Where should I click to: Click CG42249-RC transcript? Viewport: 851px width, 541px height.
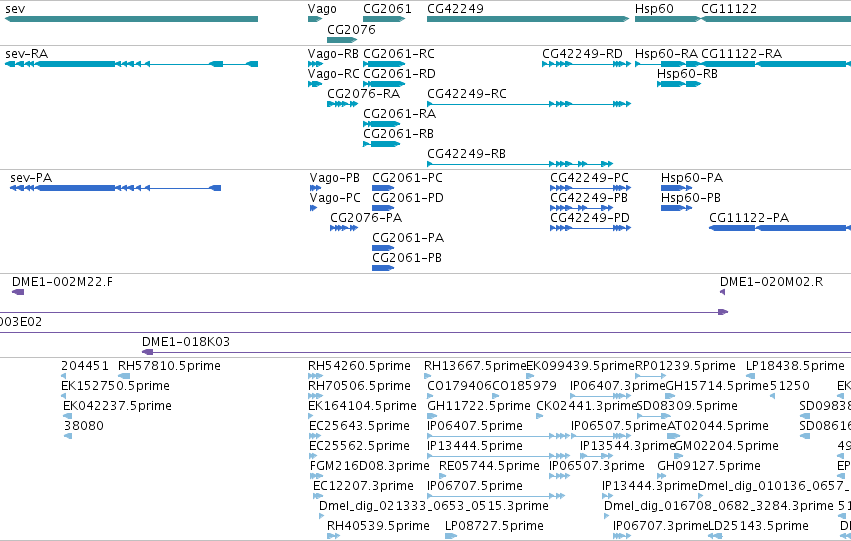(529, 104)
